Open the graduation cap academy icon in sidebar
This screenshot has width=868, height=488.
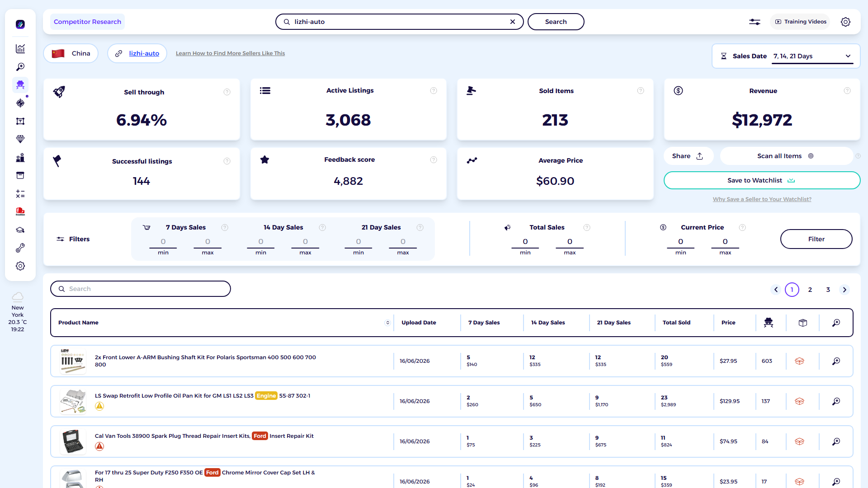click(x=20, y=230)
